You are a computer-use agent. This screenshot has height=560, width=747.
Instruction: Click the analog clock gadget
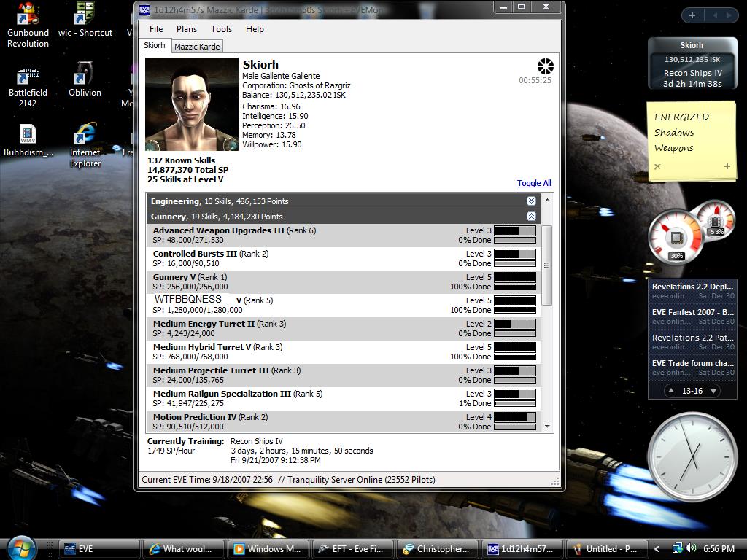692,456
